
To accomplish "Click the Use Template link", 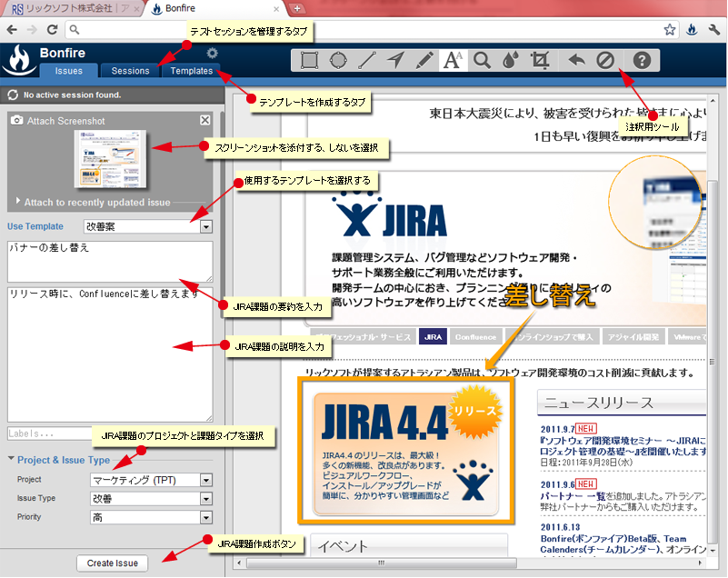I will coord(35,226).
